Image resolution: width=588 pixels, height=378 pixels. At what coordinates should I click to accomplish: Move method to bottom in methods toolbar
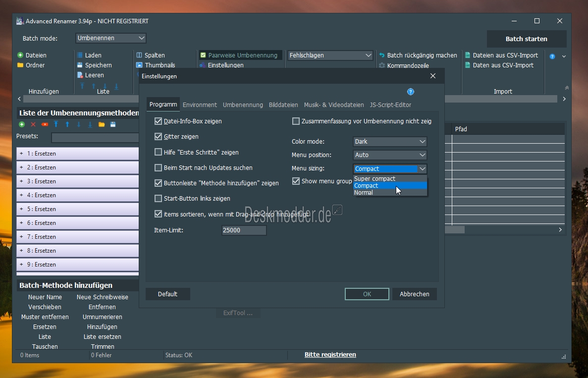(x=90, y=124)
